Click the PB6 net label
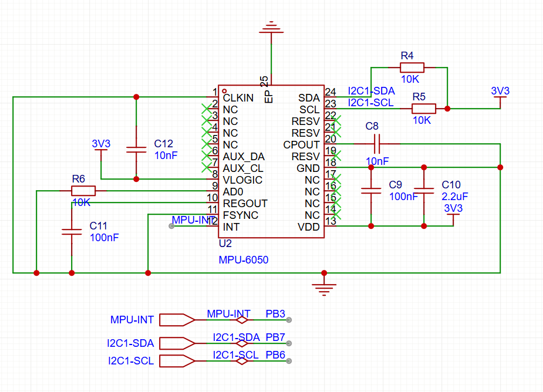Screen dimensions: 543x392 click(x=275, y=354)
